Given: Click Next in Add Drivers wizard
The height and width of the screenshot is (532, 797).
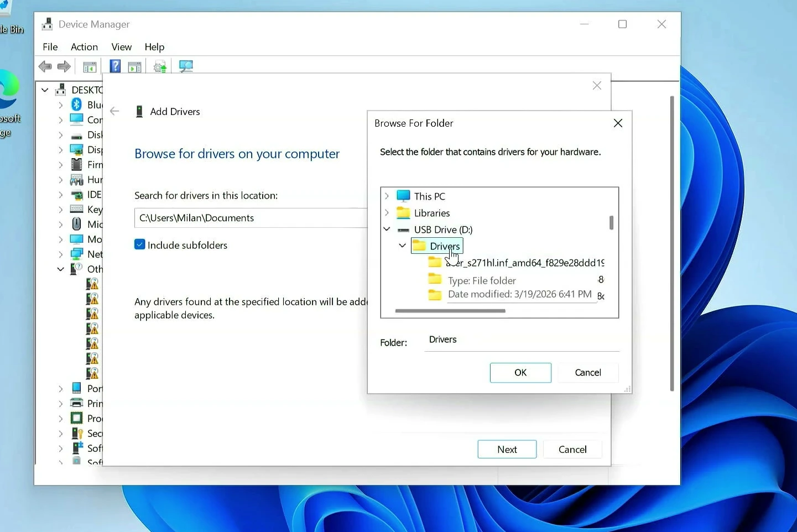Looking at the screenshot, I should tap(507, 449).
